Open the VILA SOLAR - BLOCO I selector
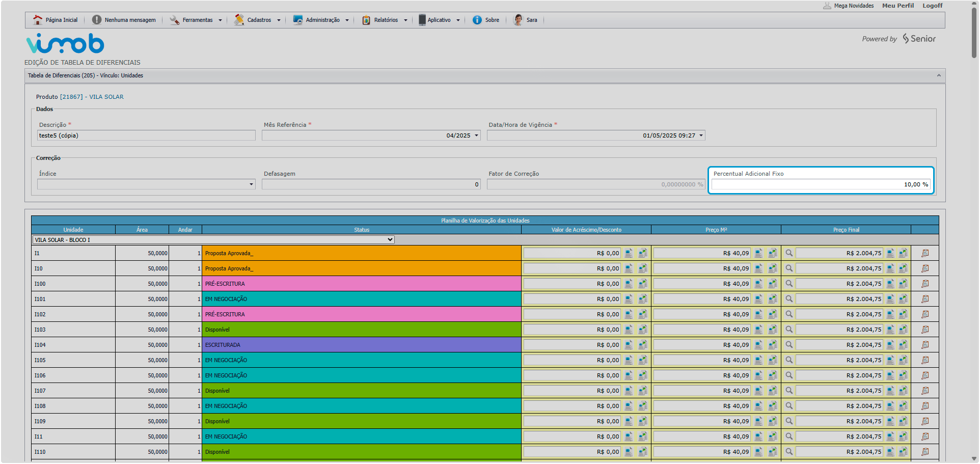Image resolution: width=980 pixels, height=464 pixels. pyautogui.click(x=213, y=240)
